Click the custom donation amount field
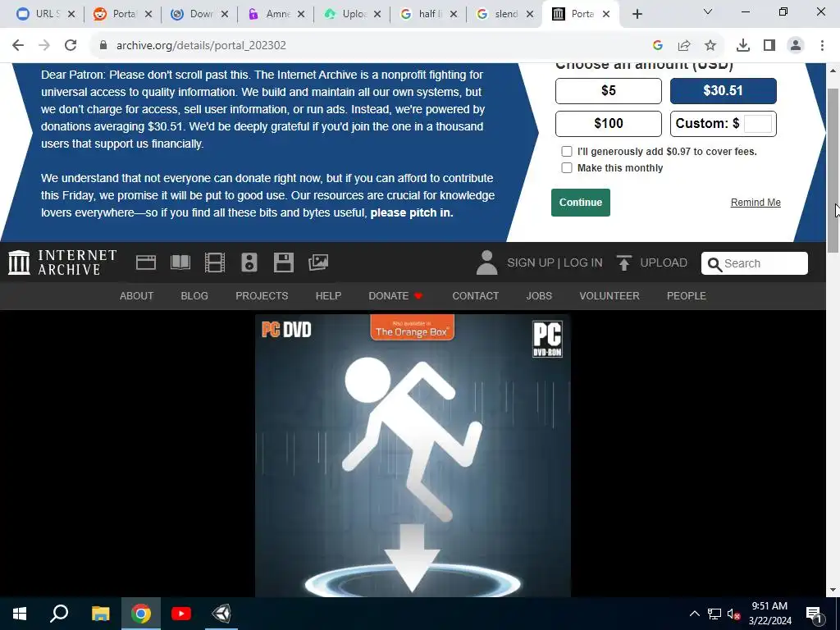Screen dimensions: 840x630 757,124
